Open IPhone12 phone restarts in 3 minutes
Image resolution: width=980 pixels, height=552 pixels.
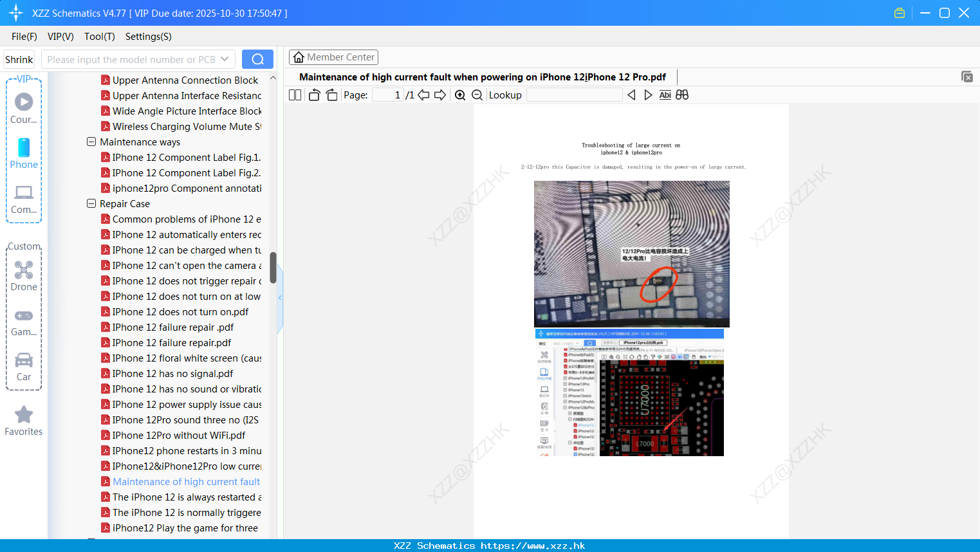[x=181, y=450]
